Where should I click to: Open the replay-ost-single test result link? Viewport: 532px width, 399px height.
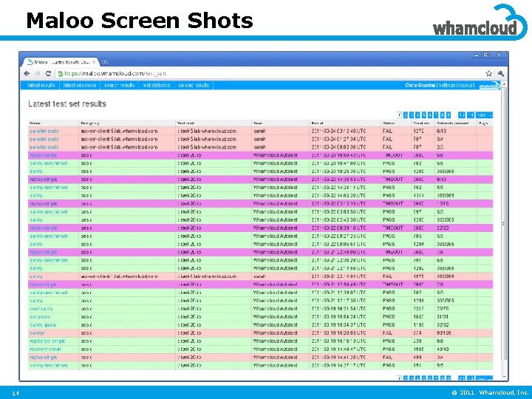pyautogui.click(x=47, y=341)
